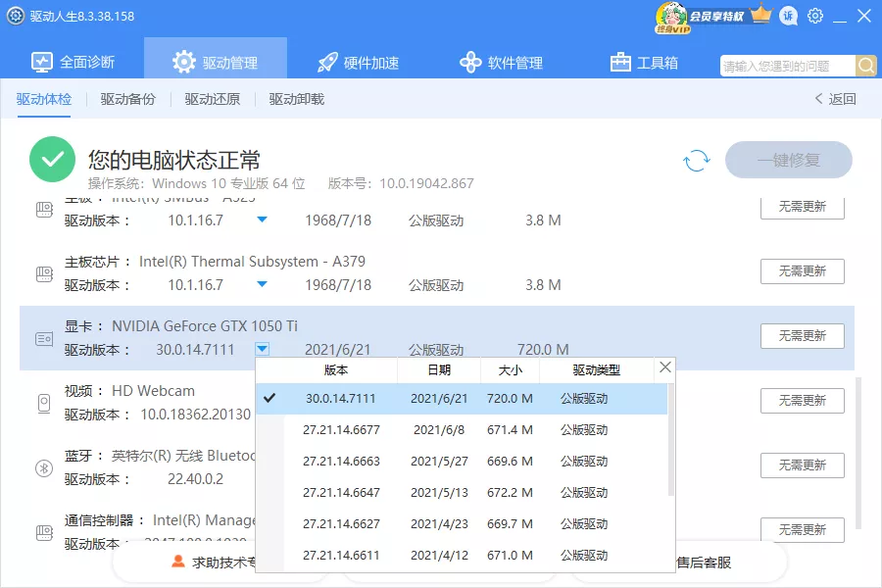This screenshot has height=588, width=882.
Task: Switch to 驱动还原 sub-tab
Action: (x=213, y=99)
